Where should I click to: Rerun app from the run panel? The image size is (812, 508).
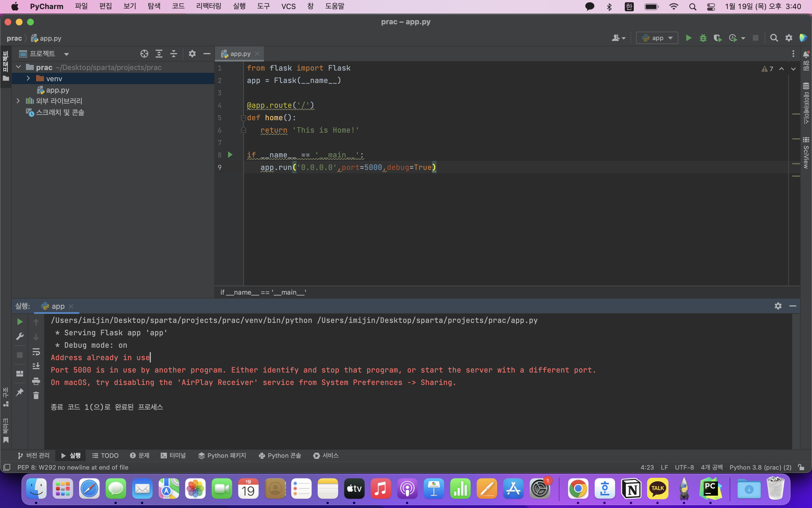(20, 322)
